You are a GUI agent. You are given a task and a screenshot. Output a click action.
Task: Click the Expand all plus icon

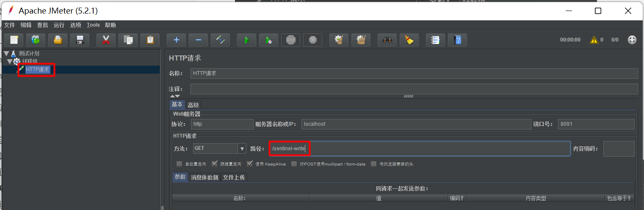pyautogui.click(x=176, y=40)
